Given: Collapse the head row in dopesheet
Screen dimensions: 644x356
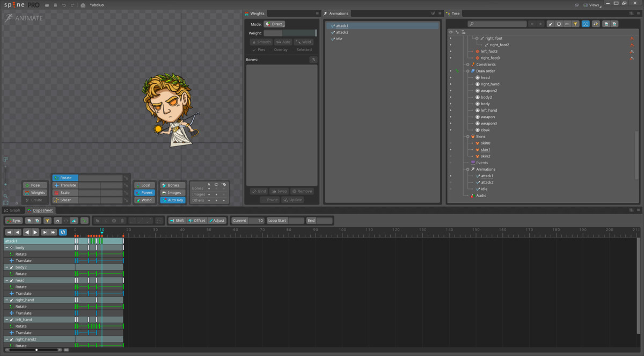Looking at the screenshot, I should coord(6,280).
